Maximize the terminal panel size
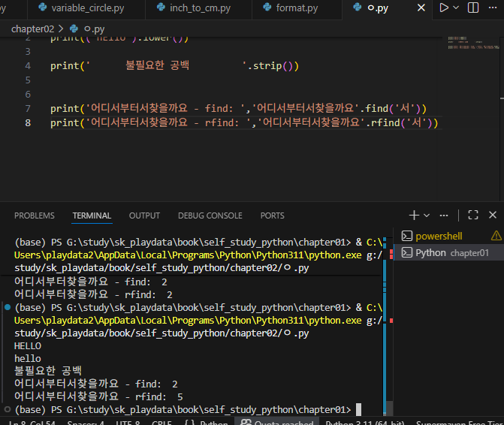Screen dimensions: 504x425 pos(472,215)
